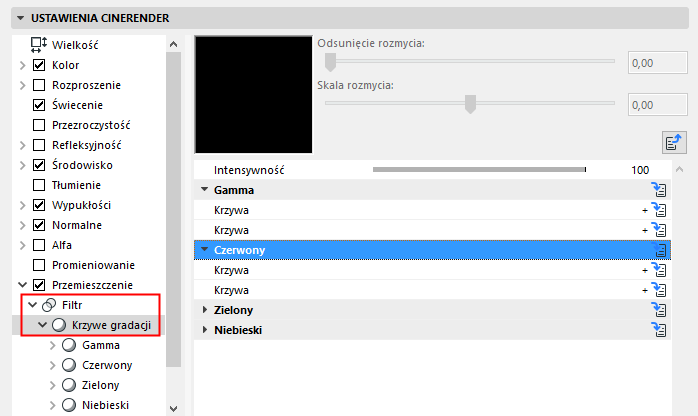698x416 pixels.
Task: Expand the Refleksyjność channel tree
Action: (23, 145)
